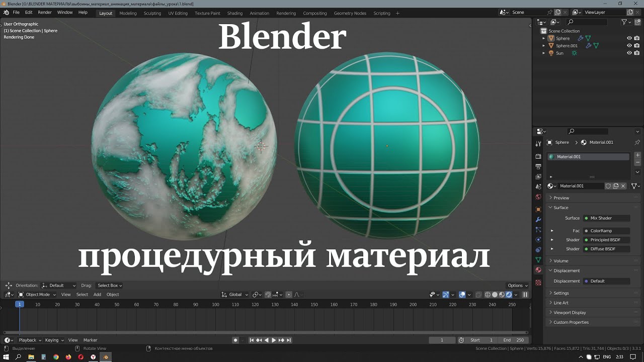Click the ColorRamp Fac button
The image size is (644, 362).
[x=606, y=231]
